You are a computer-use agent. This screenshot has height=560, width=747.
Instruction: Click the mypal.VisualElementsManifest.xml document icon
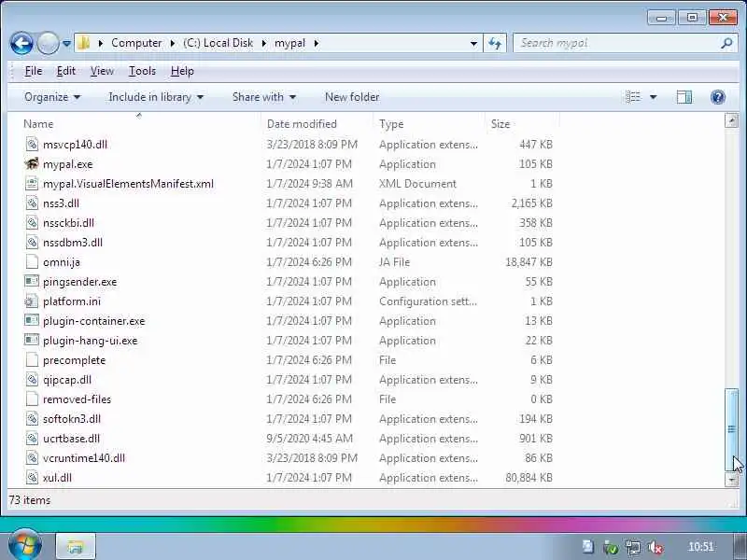point(32,183)
